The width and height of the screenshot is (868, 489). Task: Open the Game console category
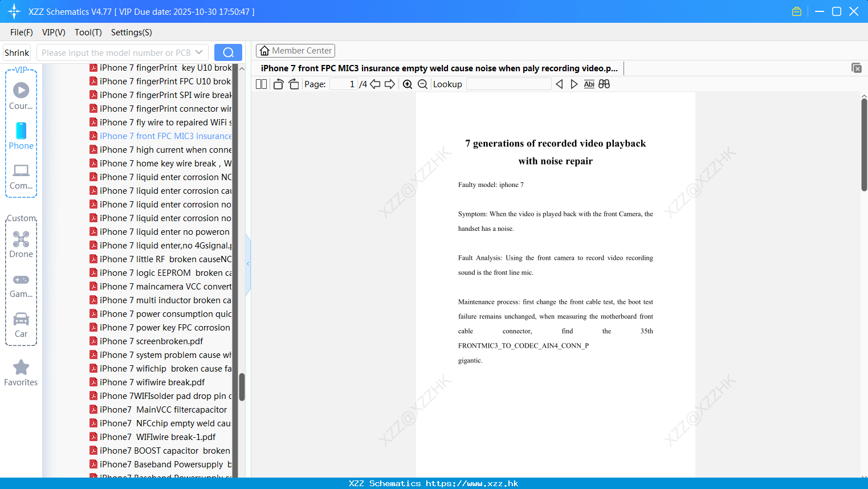(21, 286)
